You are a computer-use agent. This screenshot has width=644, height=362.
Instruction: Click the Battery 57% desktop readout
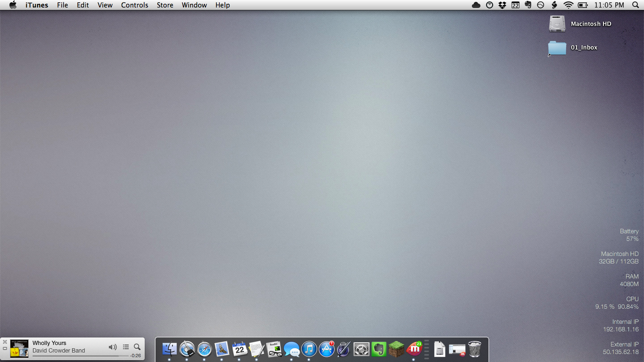pos(629,235)
